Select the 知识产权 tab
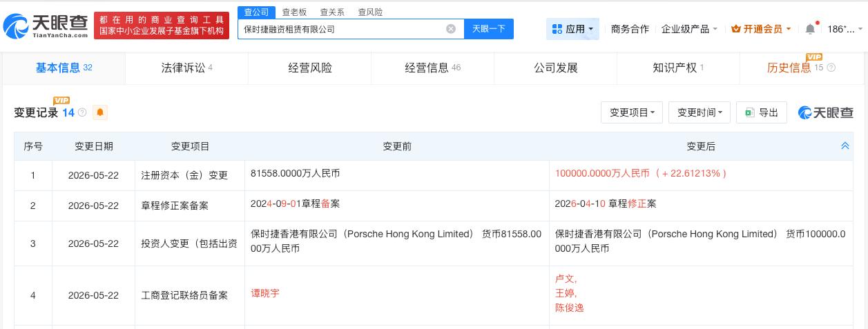This screenshot has height=329, width=868. point(678,68)
